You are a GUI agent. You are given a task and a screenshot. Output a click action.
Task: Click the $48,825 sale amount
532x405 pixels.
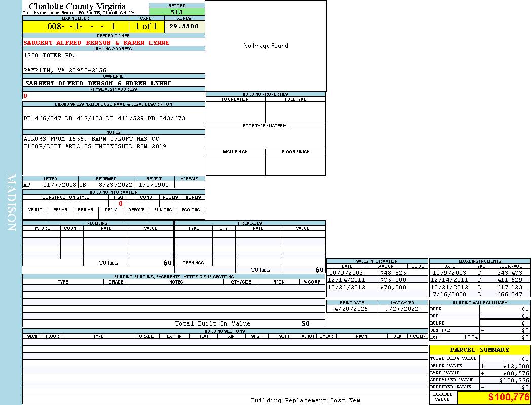[x=393, y=273]
